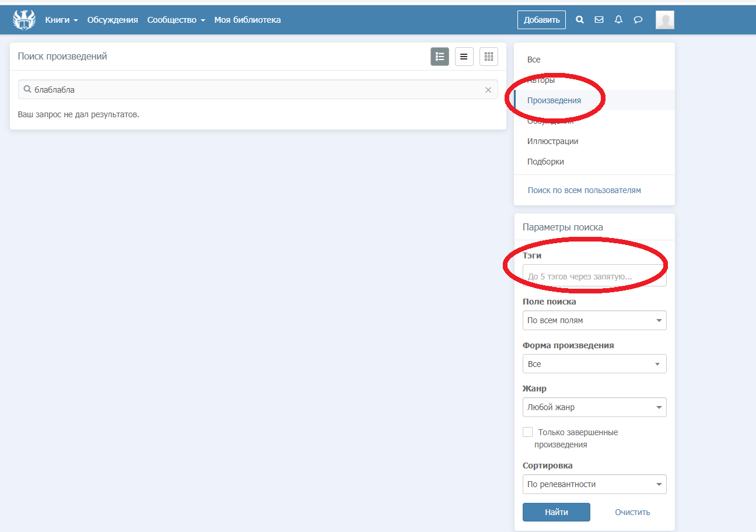Viewport: 756px width, 532px height.
Task: Switch to compact list view icon
Action: pyautogui.click(x=464, y=57)
